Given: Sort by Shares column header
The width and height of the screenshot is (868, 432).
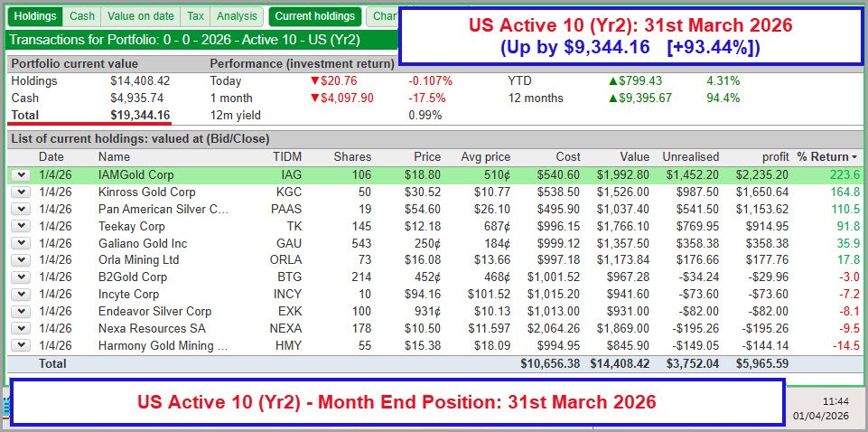Looking at the screenshot, I should [x=351, y=157].
